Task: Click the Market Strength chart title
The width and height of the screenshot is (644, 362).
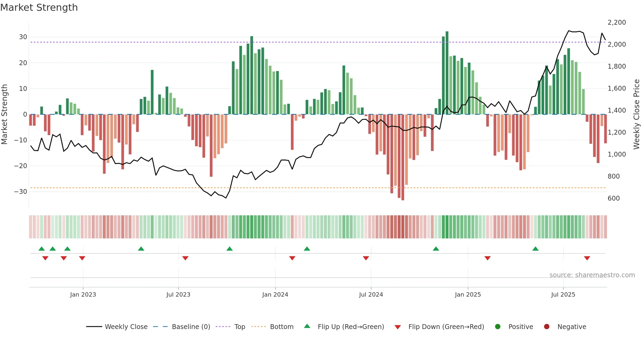Action: 39,8
